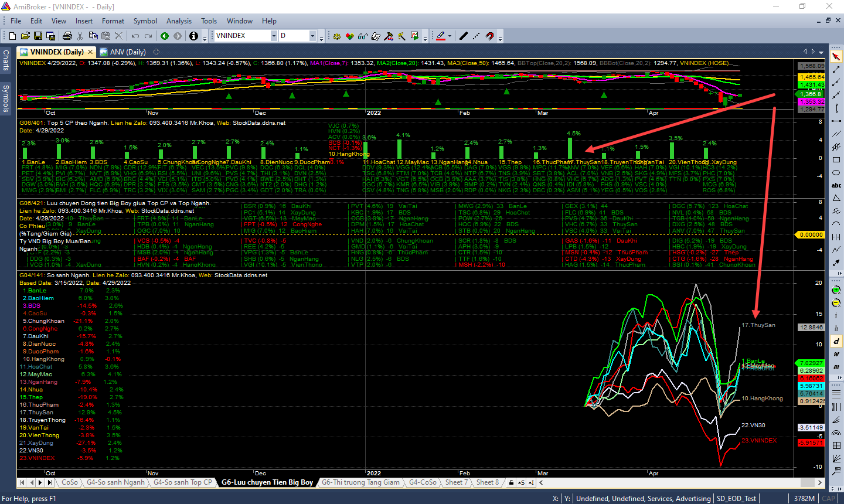Jump to first sheet tab button
The image size is (844, 504).
[x=22, y=482]
